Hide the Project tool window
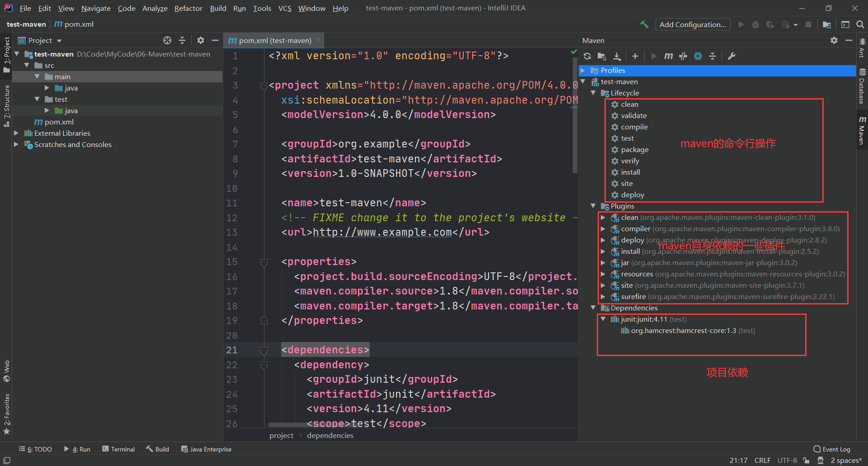The height and width of the screenshot is (466, 868). [215, 40]
